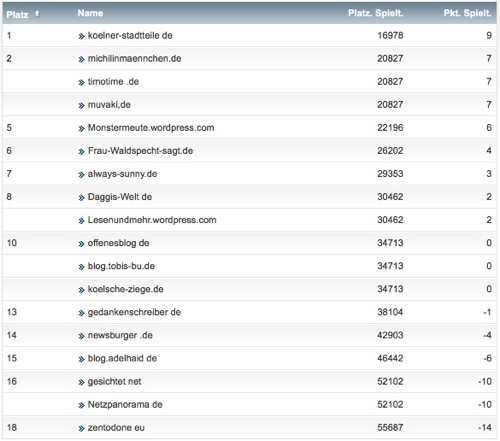This screenshot has height=441, width=500.
Task: Select placement value 16978
Action: click(390, 35)
